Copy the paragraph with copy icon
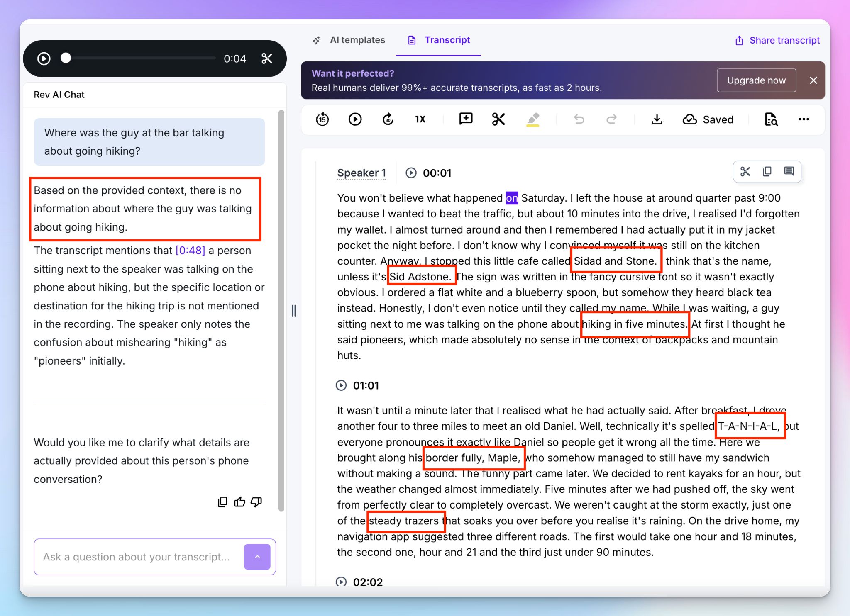 point(767,171)
